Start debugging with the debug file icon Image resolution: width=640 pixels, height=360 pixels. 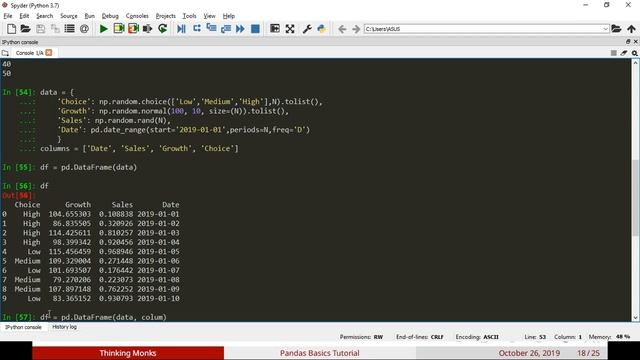(x=181, y=29)
